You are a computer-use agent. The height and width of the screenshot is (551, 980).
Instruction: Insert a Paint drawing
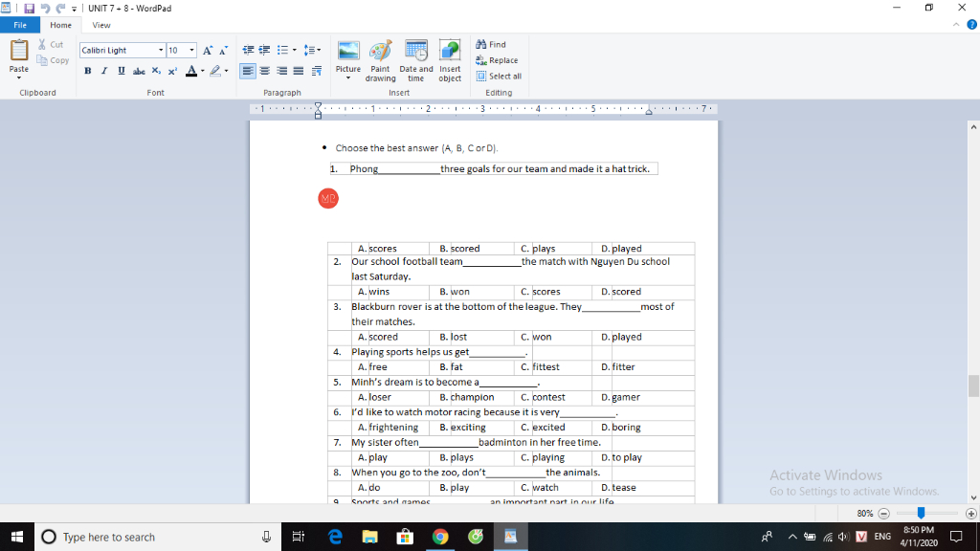[x=380, y=60]
